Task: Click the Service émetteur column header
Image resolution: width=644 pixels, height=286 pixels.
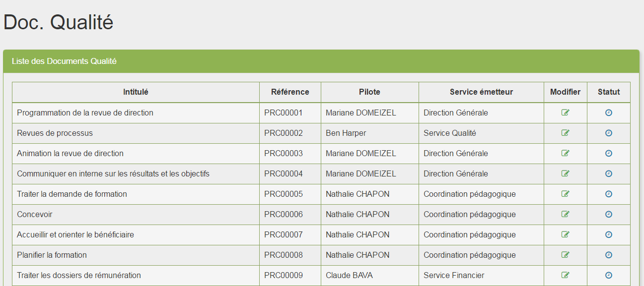Action: (x=481, y=92)
